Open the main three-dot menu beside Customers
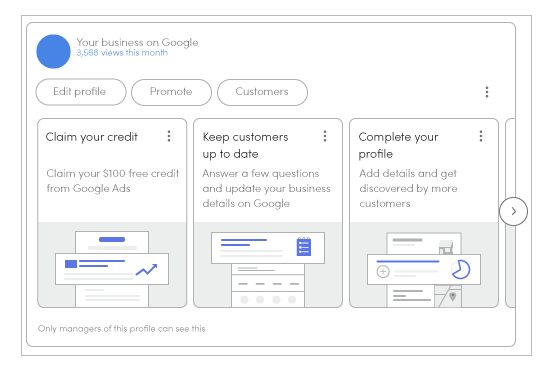 point(487,92)
